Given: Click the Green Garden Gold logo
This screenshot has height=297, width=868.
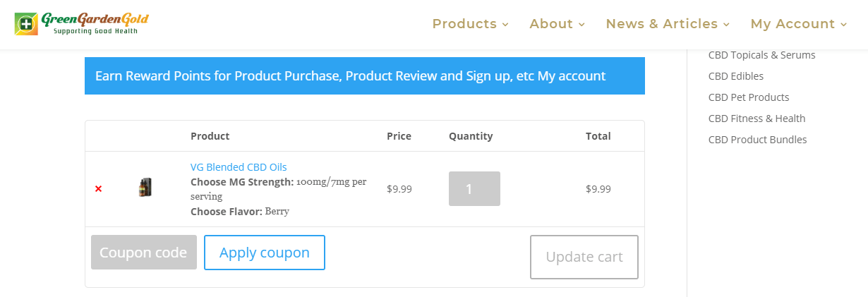Looking at the screenshot, I should [81, 23].
